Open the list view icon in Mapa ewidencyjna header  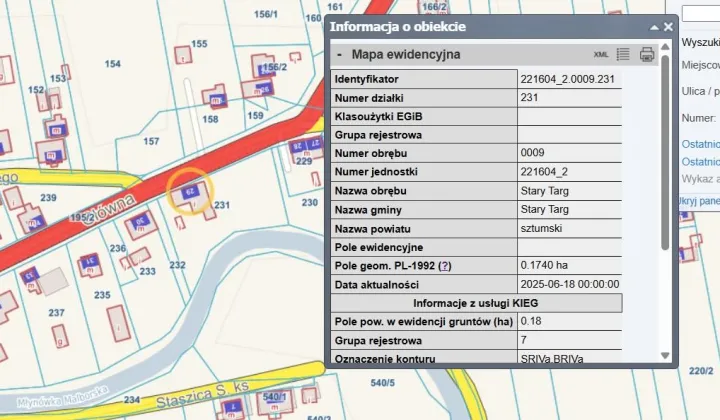623,54
